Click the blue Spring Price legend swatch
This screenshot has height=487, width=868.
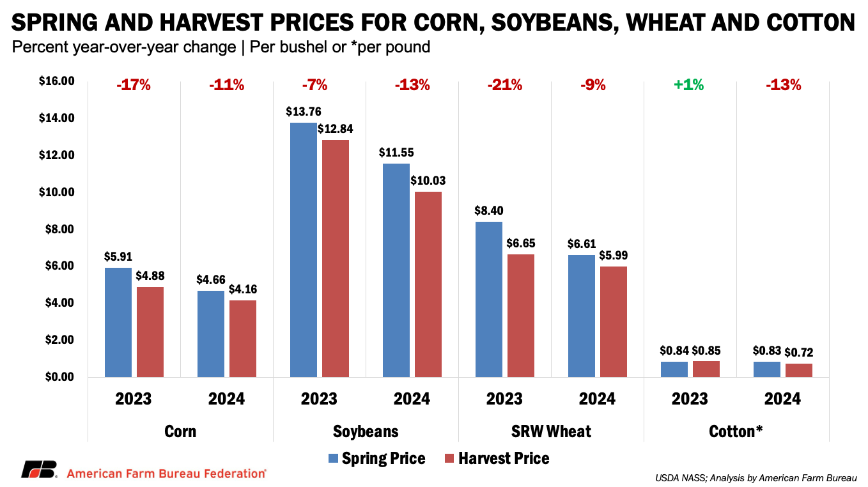point(333,458)
